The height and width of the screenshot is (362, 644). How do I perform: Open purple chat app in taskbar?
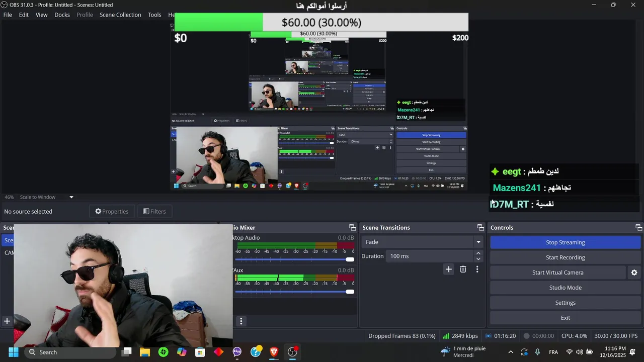tap(237, 352)
